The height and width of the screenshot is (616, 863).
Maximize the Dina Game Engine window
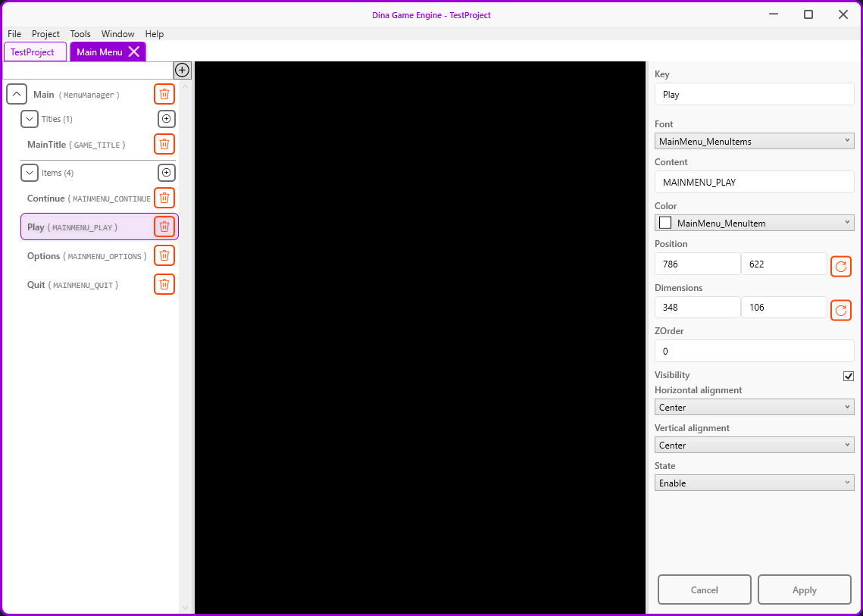[808, 15]
